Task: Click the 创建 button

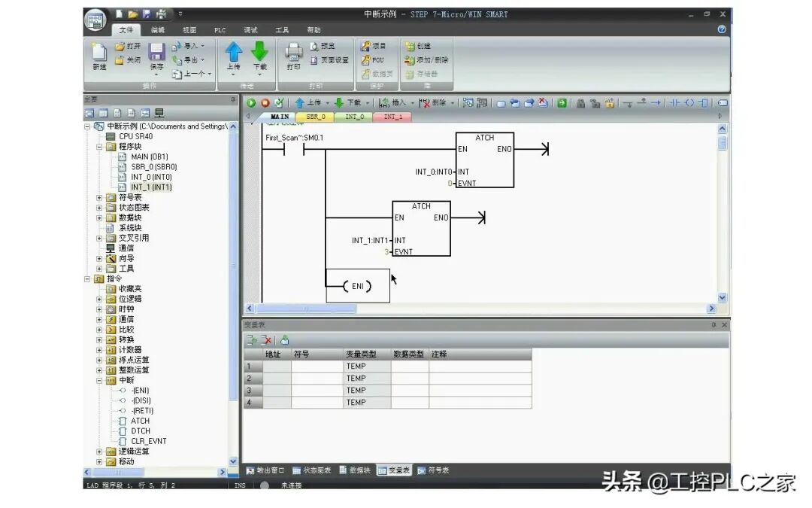Action: [417, 45]
